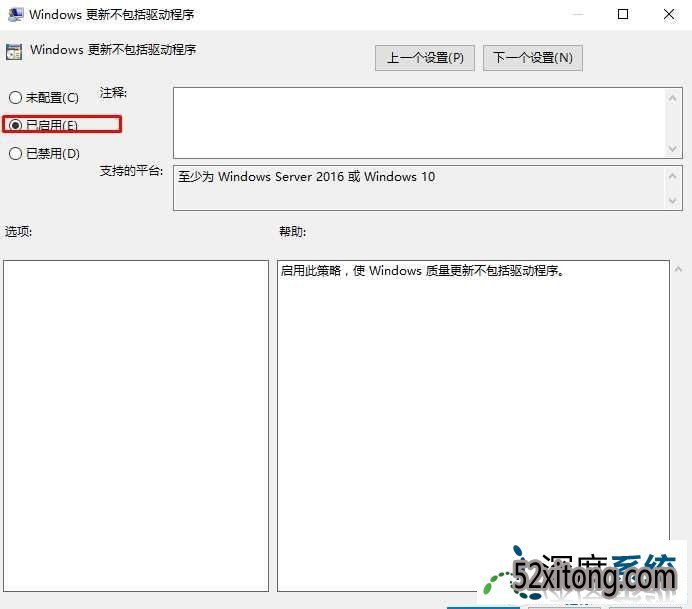
Task: Click comment box scroll up arrow
Action: pyautogui.click(x=673, y=98)
